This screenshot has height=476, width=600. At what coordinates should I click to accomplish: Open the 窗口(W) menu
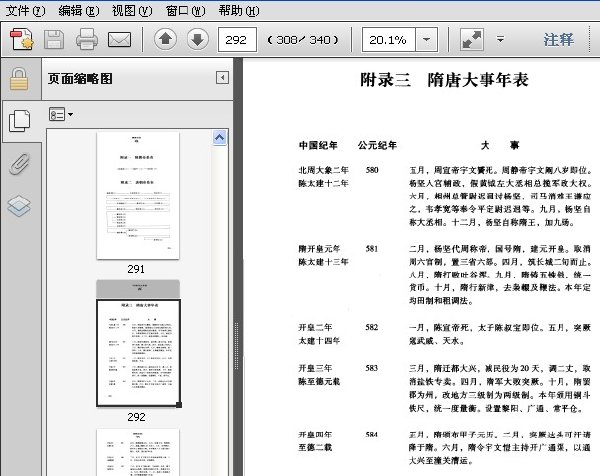[186, 11]
